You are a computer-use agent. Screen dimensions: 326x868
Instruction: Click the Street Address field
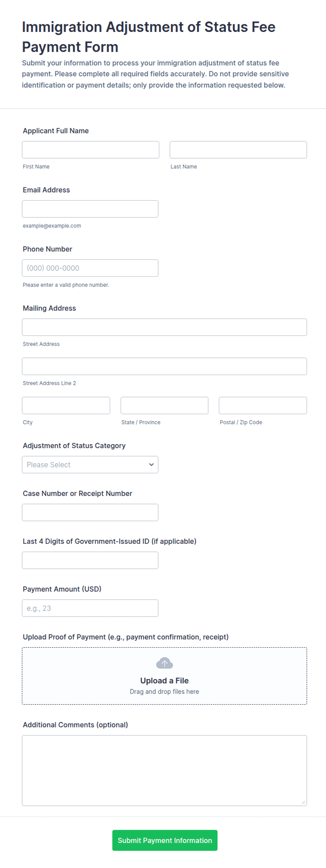pyautogui.click(x=164, y=327)
